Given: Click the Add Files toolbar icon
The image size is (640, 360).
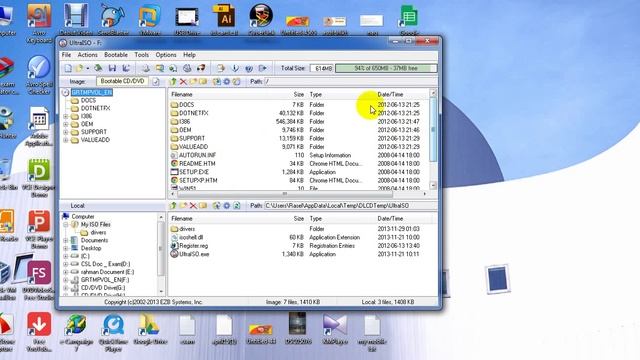Looking at the screenshot, I should click(x=221, y=68).
